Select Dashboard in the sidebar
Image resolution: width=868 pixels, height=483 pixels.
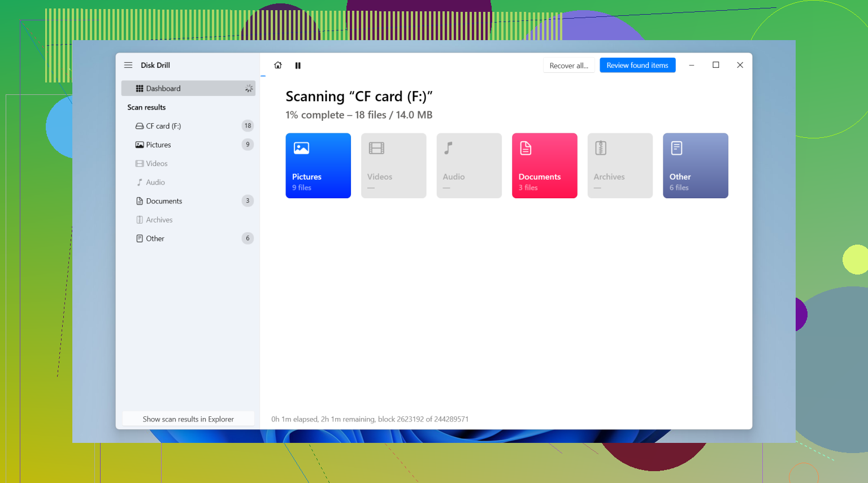tap(188, 88)
